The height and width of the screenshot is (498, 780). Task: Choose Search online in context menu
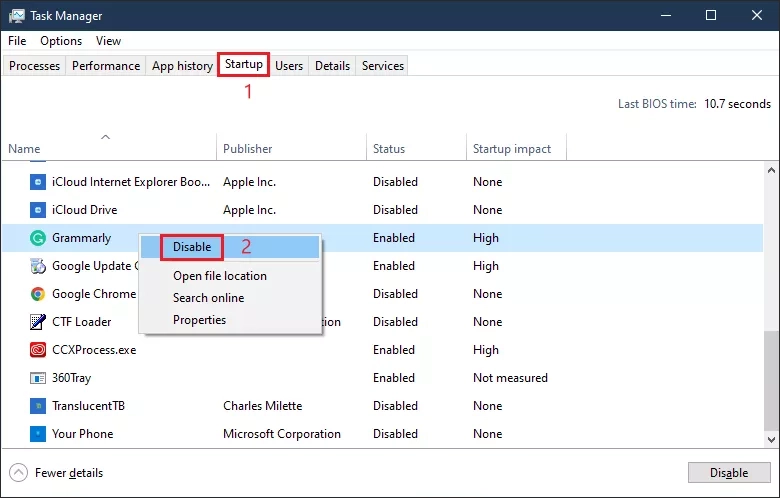coord(230,298)
